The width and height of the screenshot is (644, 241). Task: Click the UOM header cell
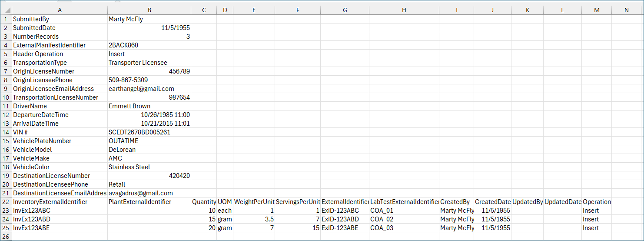tap(225, 202)
